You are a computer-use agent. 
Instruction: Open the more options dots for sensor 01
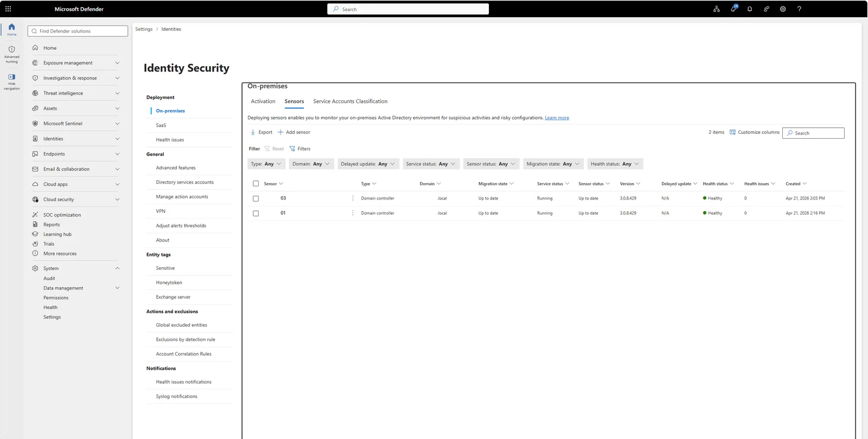click(353, 213)
